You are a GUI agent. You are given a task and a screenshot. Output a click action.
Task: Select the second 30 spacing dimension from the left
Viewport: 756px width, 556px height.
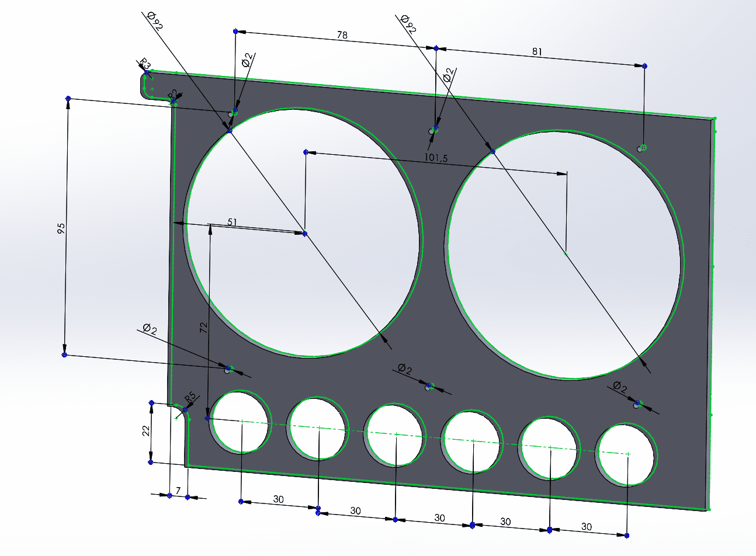tap(355, 510)
